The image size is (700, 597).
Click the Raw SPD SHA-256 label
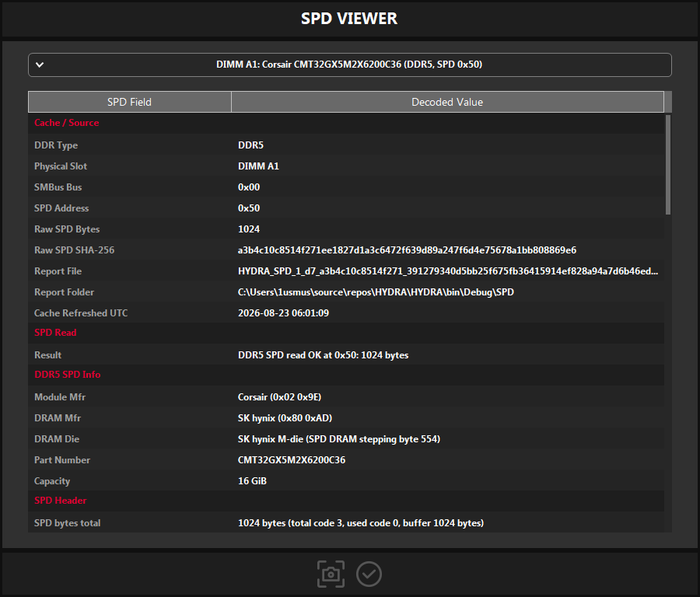[x=74, y=250]
